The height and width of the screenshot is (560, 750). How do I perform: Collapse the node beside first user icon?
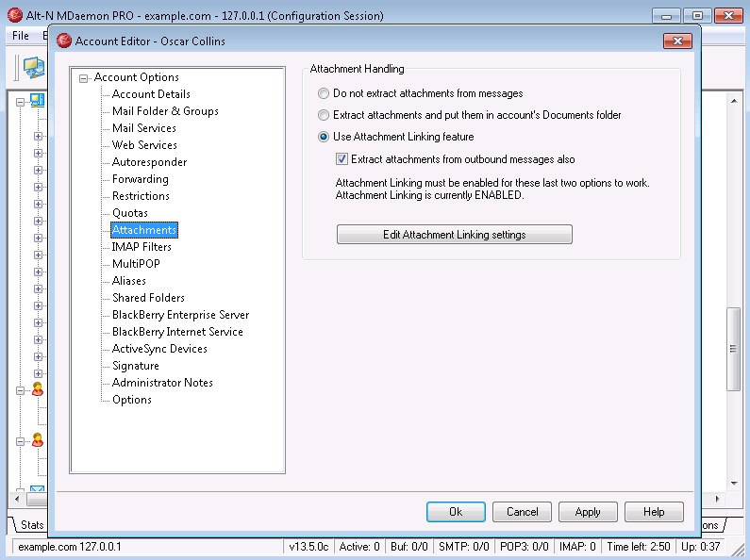coord(20,391)
